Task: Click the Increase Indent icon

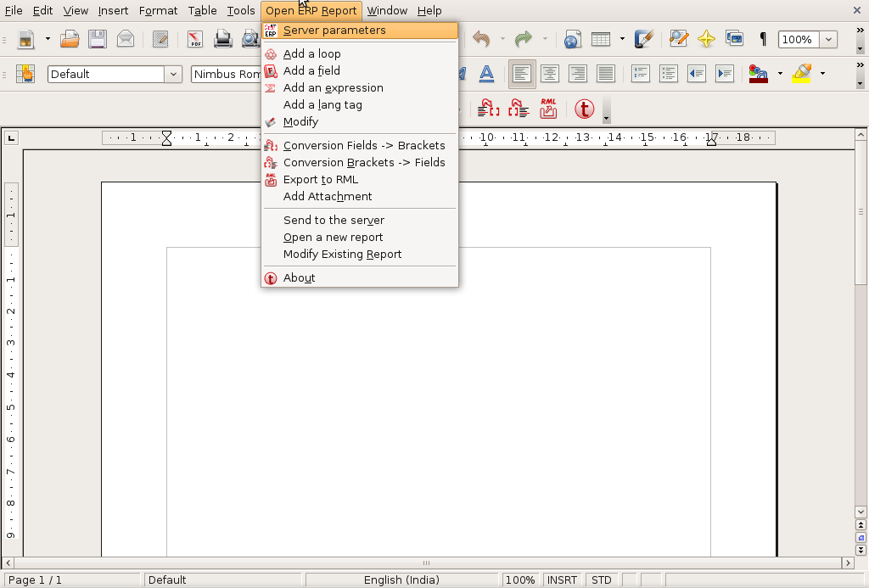Action: click(725, 74)
